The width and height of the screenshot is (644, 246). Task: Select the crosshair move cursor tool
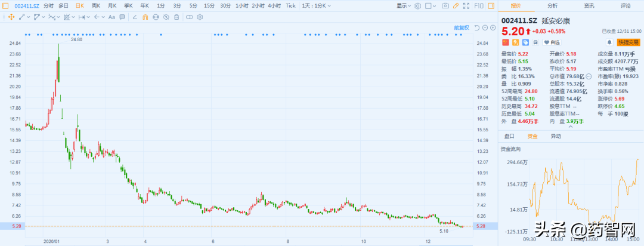pyautogui.click(x=11, y=17)
